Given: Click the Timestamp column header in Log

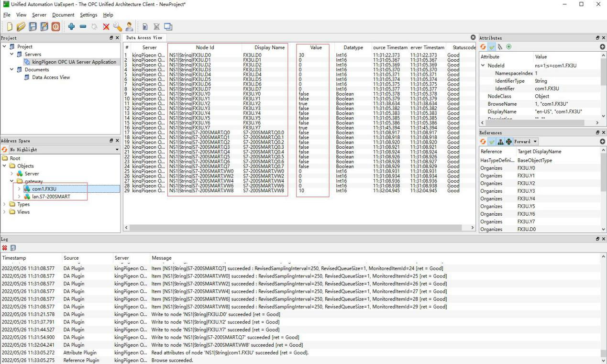Looking at the screenshot, I should (31, 258).
